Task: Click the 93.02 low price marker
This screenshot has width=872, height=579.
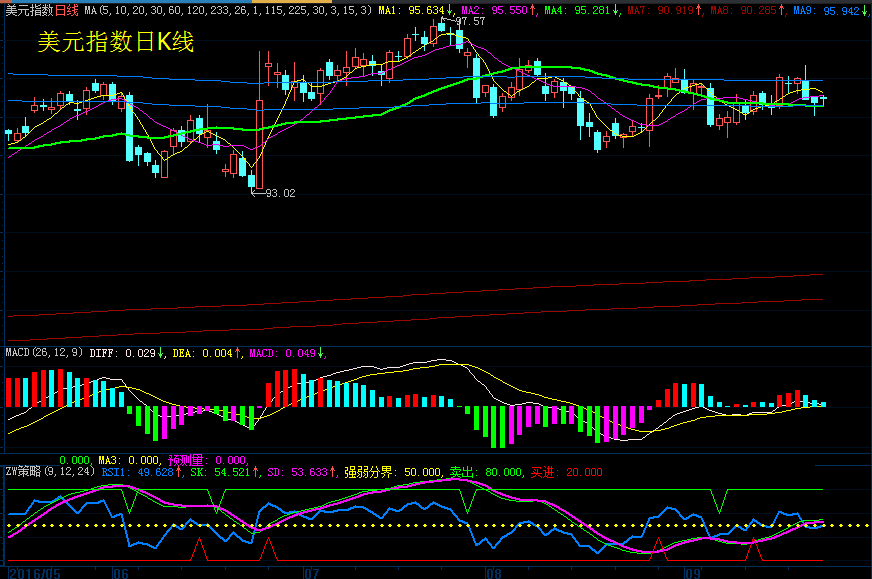Action: pyautogui.click(x=279, y=194)
